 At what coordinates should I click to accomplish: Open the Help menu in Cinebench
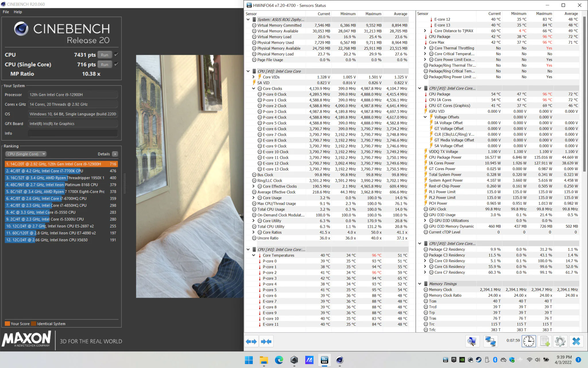click(18, 12)
